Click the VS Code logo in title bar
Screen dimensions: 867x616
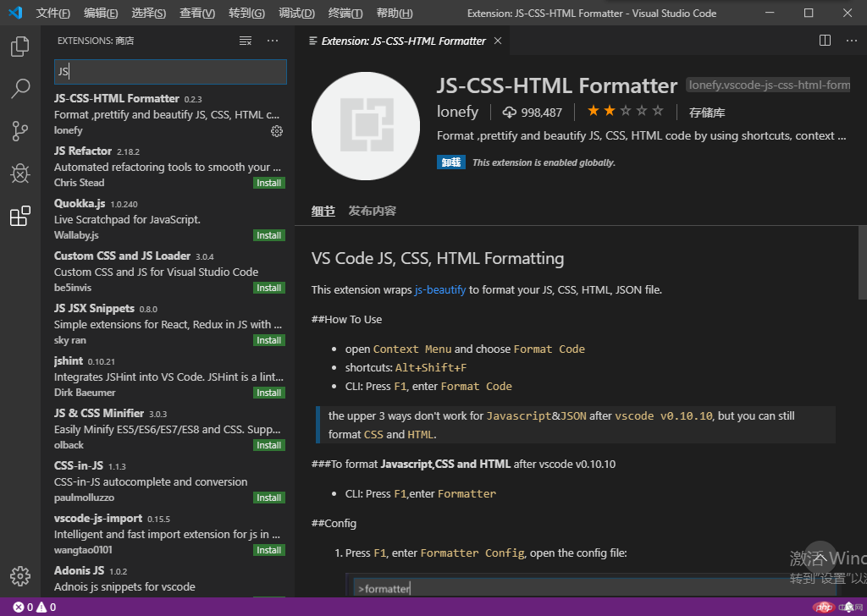15,13
